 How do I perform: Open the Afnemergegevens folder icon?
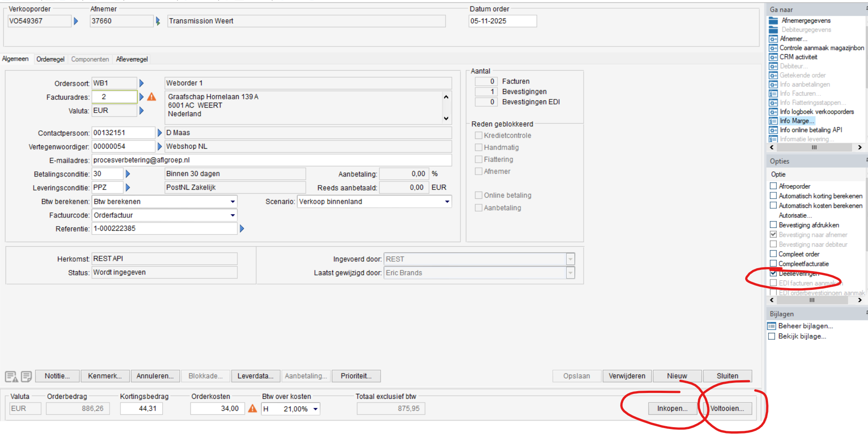pos(773,21)
